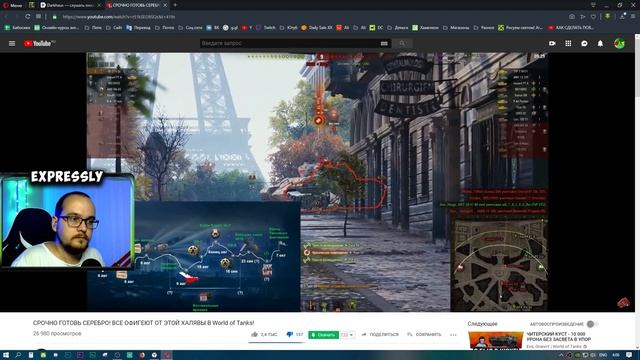The height and width of the screenshot is (360, 640).
Task: Click the youtube.com address bar
Action: point(118,17)
